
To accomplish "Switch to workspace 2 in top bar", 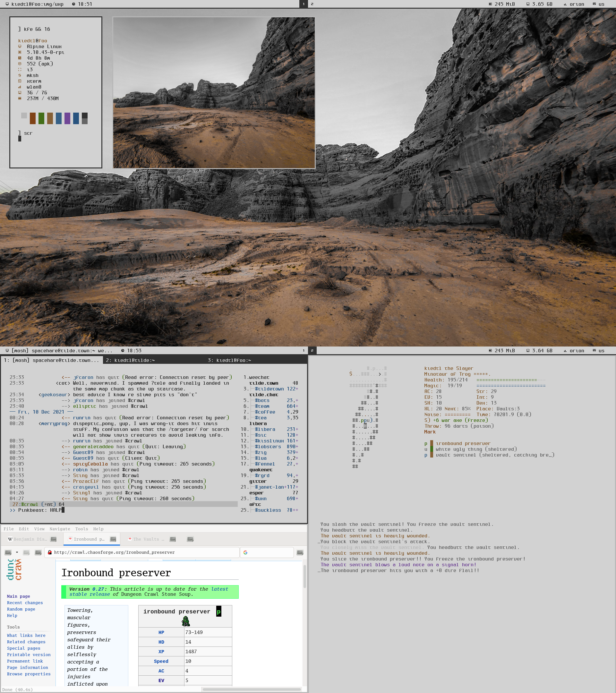I will 312,4.
